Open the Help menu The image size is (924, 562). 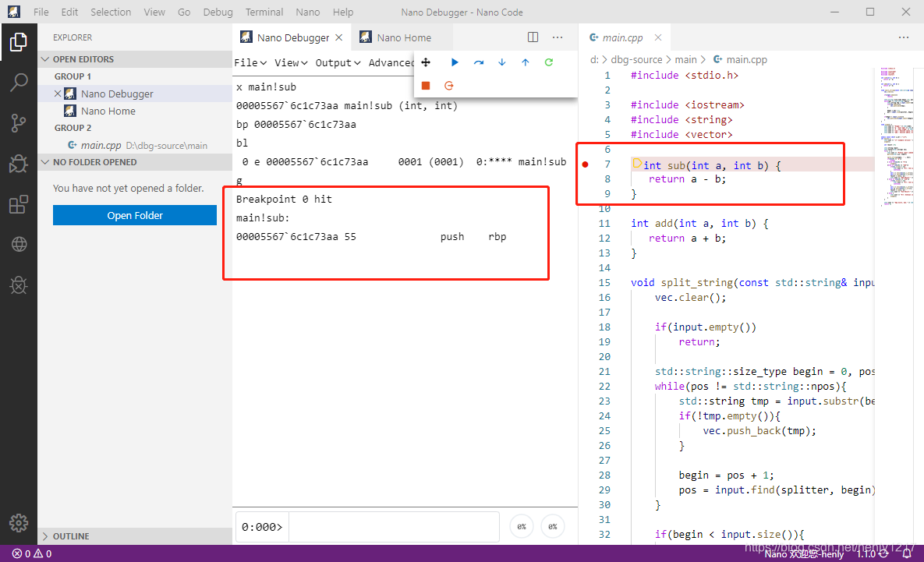click(x=343, y=12)
